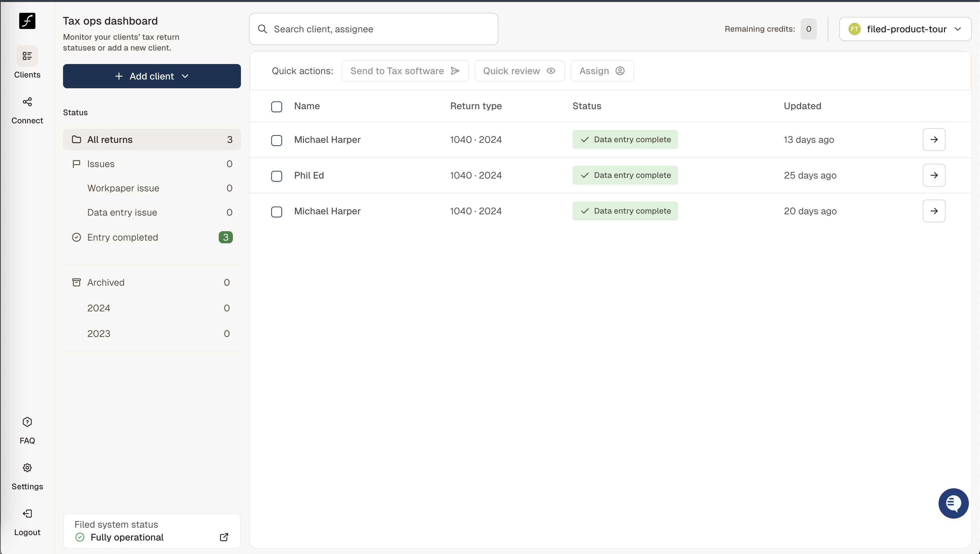Click the Send to Tax software button
Screen dimensions: 980x554
tap(404, 71)
